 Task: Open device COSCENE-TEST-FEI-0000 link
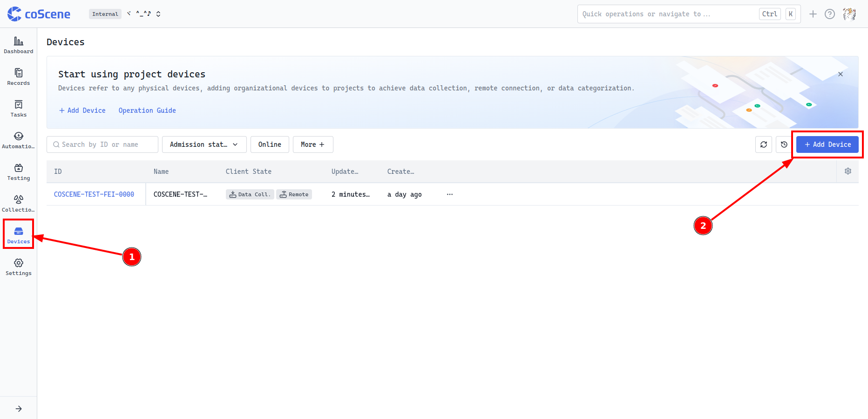coord(94,194)
